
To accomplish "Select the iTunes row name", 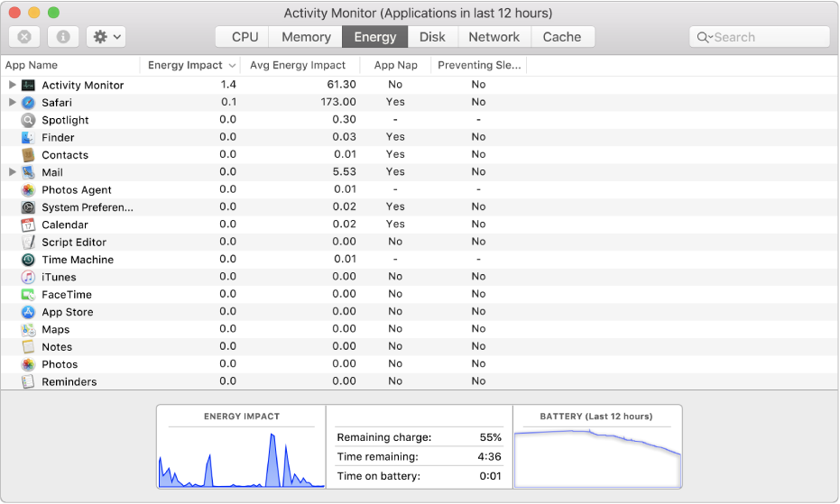I will point(59,277).
